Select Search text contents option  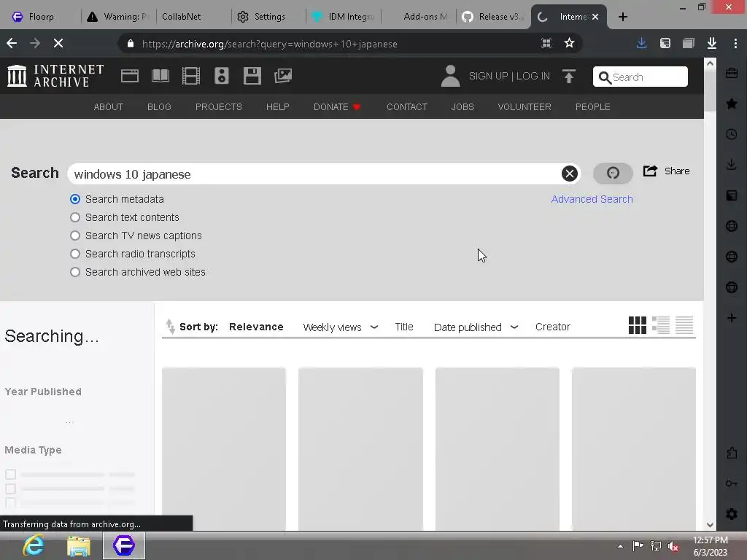(x=75, y=217)
